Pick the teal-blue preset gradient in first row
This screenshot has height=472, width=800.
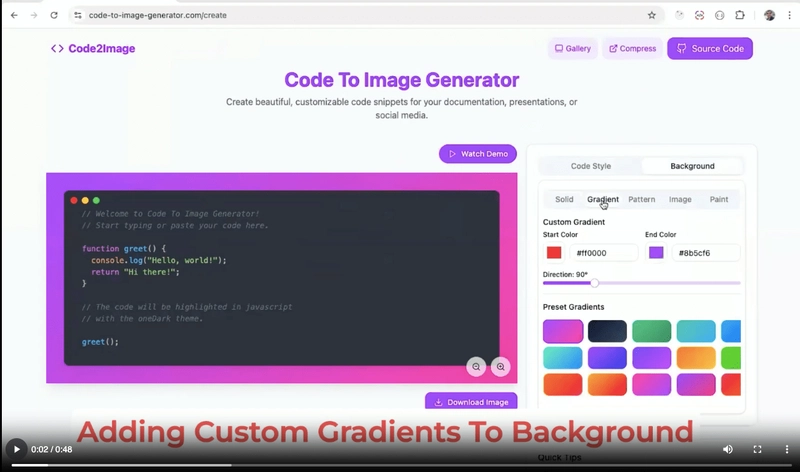click(696, 331)
